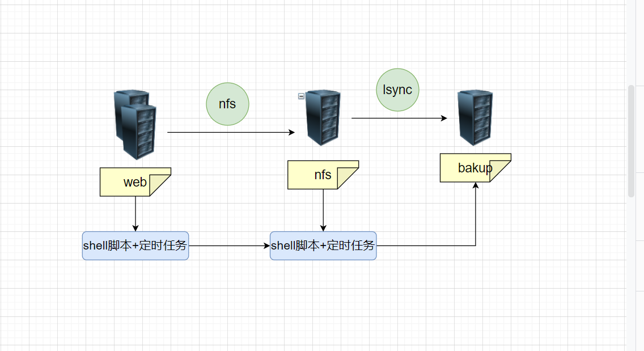644x351 pixels.
Task: Click the arrow from web note to shell box
Action: [135, 213]
